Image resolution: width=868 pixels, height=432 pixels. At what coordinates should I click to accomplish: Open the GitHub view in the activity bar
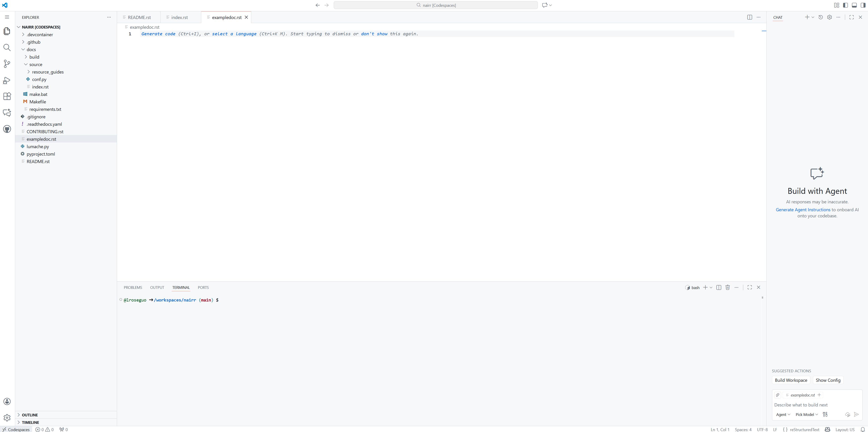coord(7,129)
